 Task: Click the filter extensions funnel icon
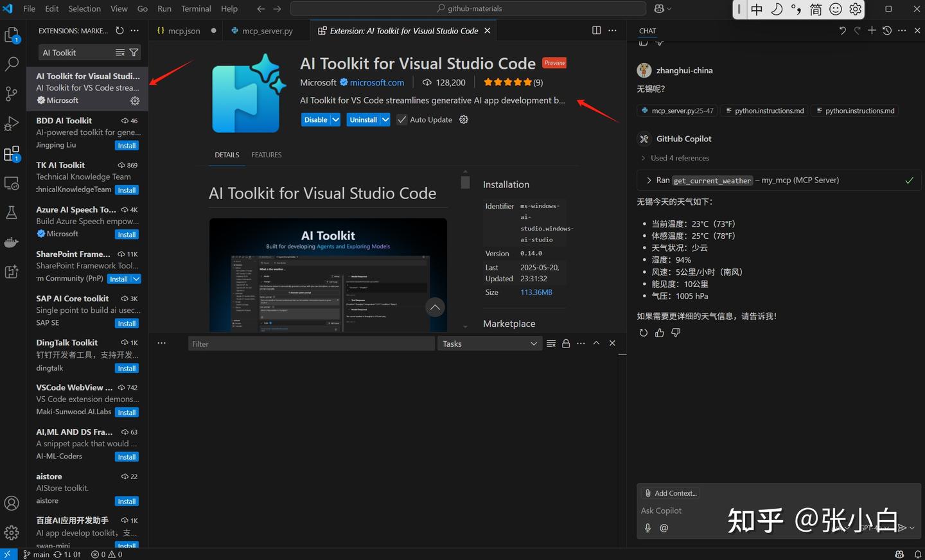click(x=134, y=53)
